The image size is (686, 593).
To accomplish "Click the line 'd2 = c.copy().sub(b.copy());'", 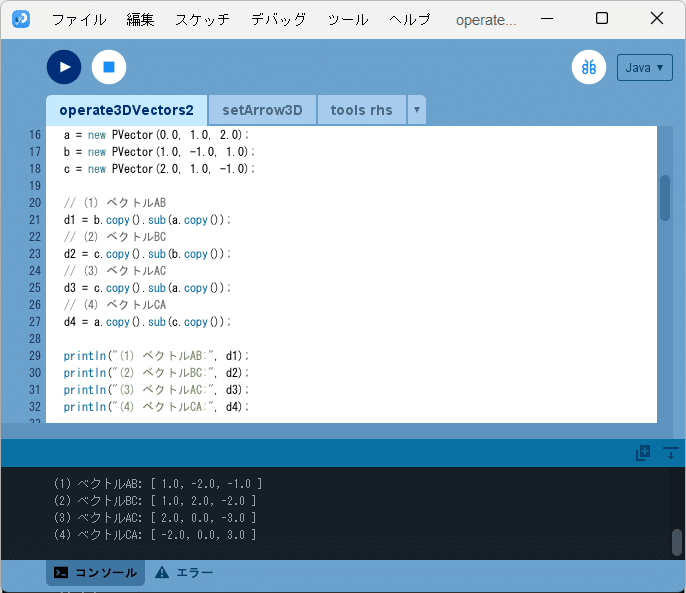I will [147, 254].
